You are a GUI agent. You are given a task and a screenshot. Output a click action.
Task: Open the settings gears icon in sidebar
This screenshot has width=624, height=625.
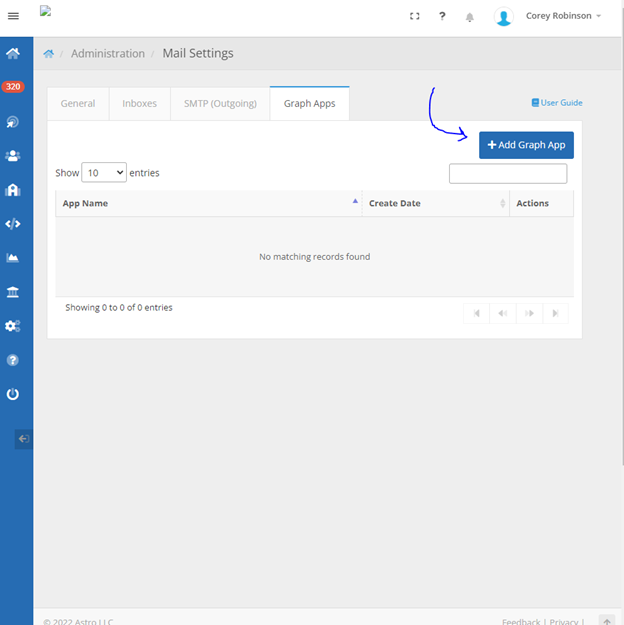click(x=13, y=326)
